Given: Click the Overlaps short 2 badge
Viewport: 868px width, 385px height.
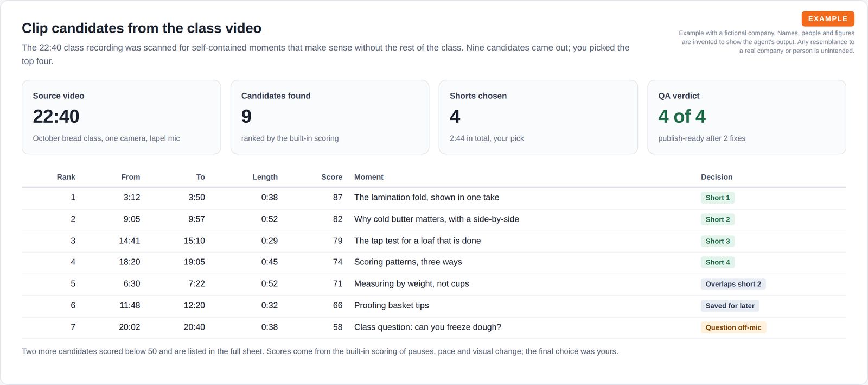Looking at the screenshot, I should point(733,284).
